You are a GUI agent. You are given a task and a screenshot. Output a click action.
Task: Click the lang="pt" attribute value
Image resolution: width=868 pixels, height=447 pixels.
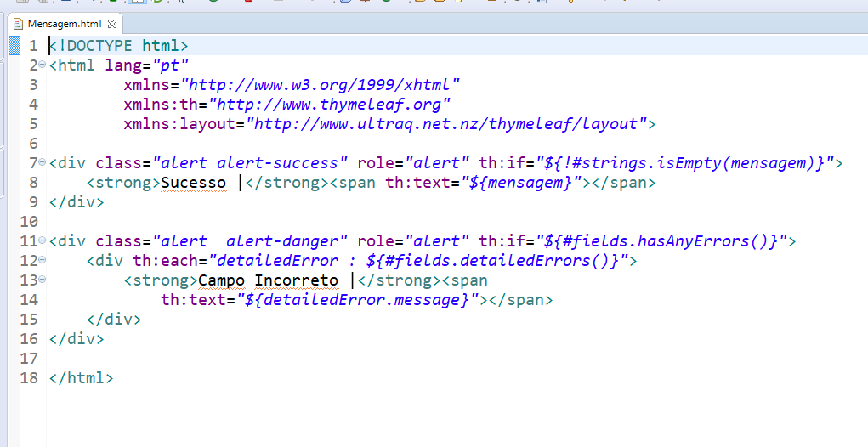point(171,65)
